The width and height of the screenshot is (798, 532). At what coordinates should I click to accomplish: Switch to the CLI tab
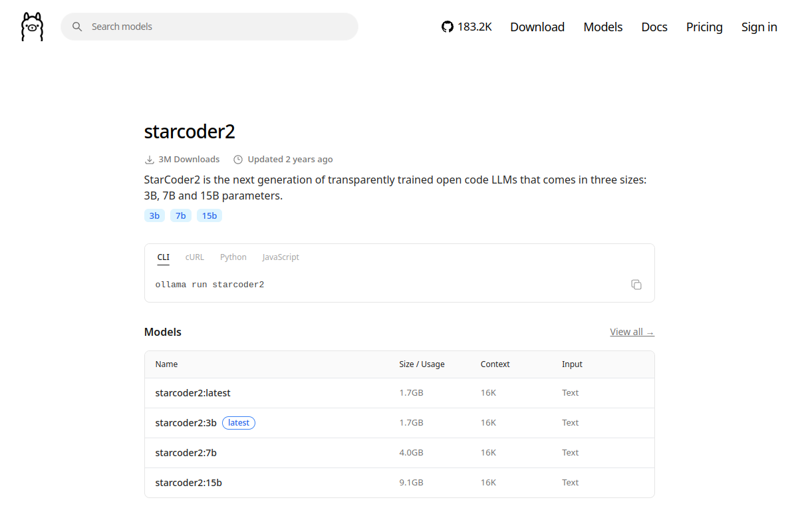tap(164, 257)
